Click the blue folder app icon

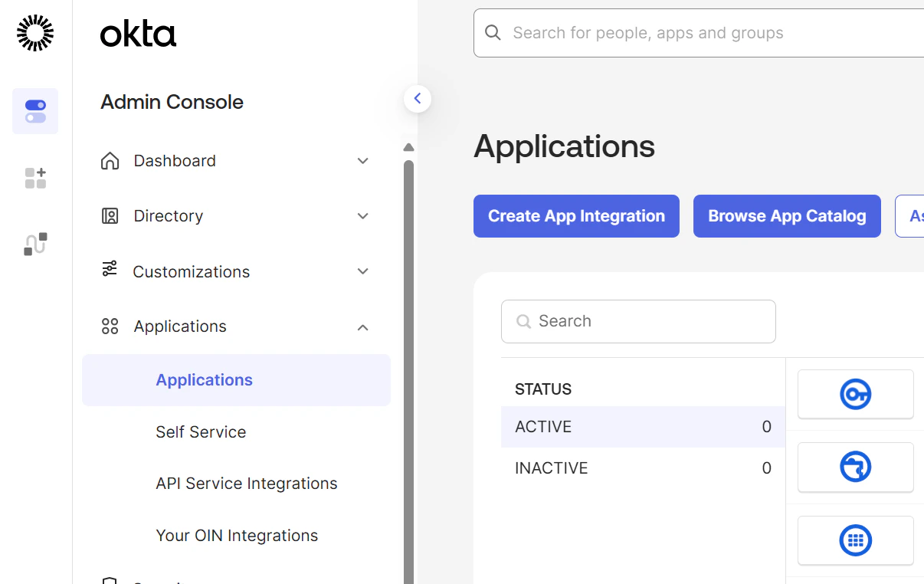pos(855,467)
